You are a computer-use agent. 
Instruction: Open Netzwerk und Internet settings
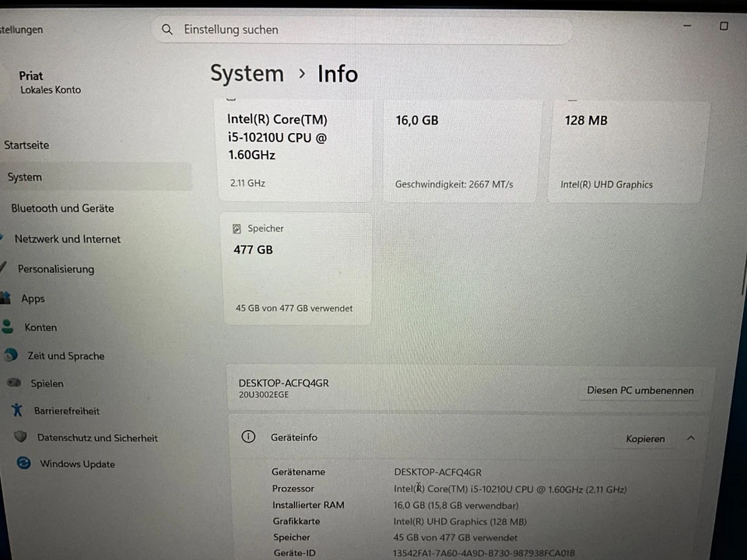(67, 239)
